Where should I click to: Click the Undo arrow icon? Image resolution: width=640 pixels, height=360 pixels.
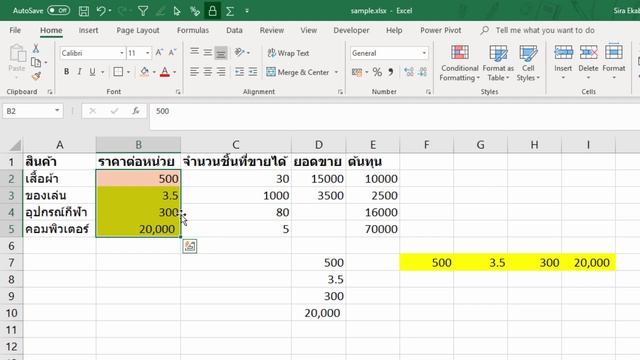101,11
